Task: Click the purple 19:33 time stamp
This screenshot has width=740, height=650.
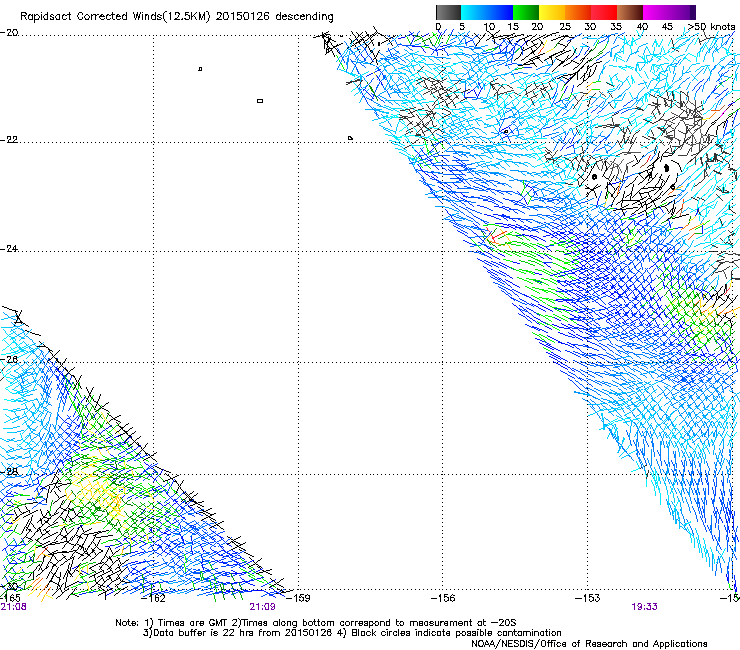Action: click(644, 607)
